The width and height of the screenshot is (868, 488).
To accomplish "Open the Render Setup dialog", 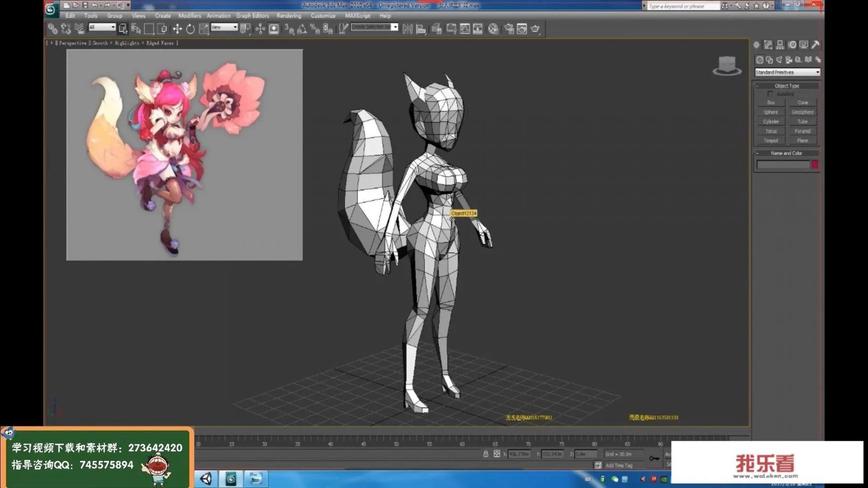I will point(509,29).
